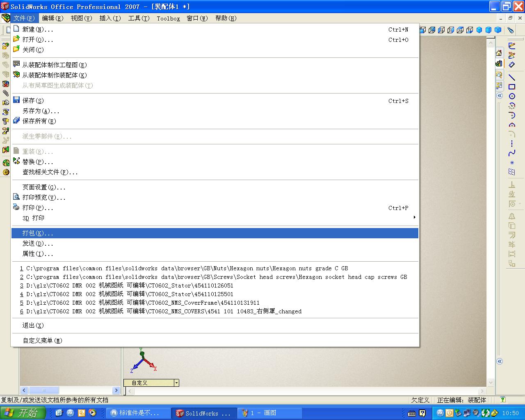This screenshot has height=420, width=525.
Task: Open the SolidWorks Resources home tab
Action: pyautogui.click(x=499, y=53)
